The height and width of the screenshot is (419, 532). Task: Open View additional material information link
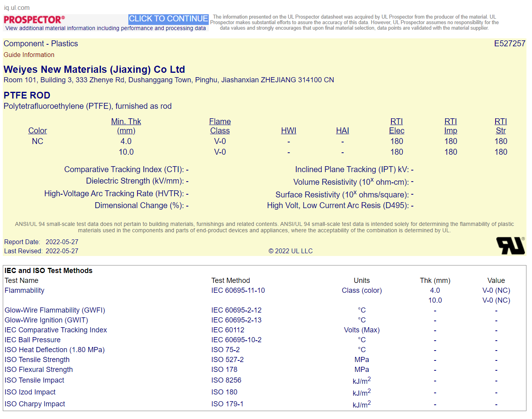(x=105, y=28)
